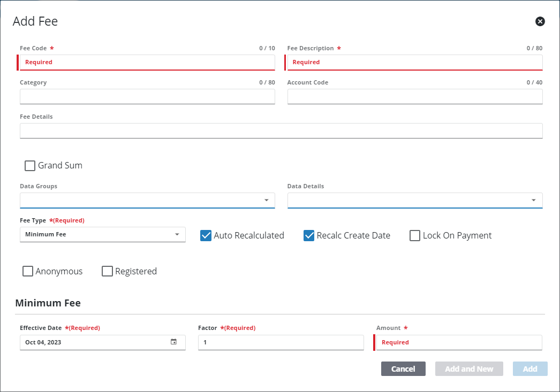Screen dimensions: 560x392
Task: Open the Effective Date calendar picker icon
Action: [x=173, y=342]
